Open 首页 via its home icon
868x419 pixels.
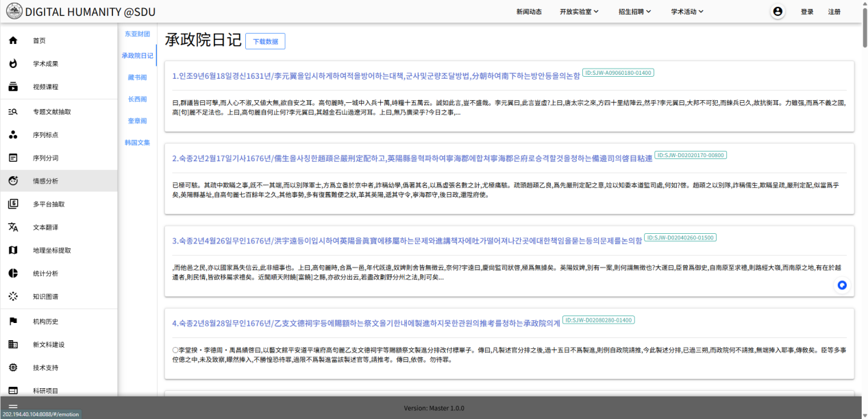click(13, 40)
